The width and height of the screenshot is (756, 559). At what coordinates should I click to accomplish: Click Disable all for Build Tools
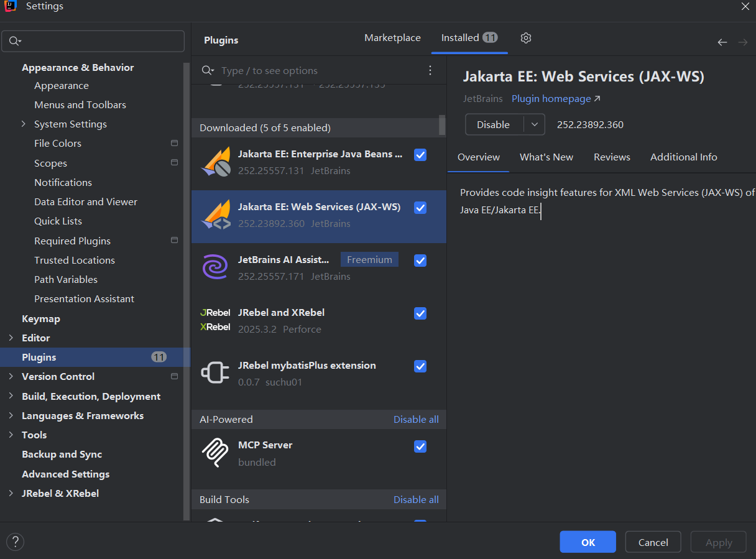pos(416,500)
